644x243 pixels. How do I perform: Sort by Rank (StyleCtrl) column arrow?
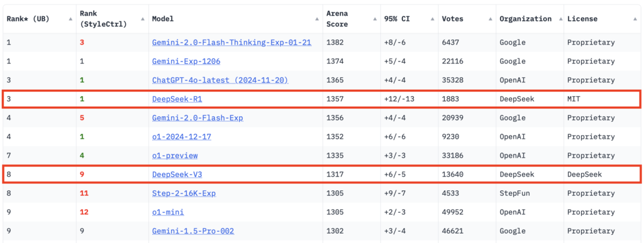[x=143, y=19]
